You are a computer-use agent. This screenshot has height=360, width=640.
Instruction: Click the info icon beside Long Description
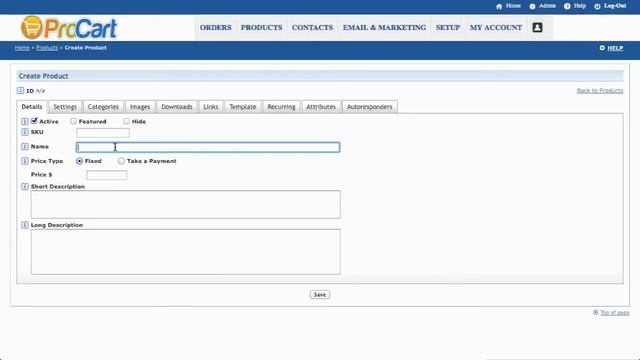tap(24, 225)
